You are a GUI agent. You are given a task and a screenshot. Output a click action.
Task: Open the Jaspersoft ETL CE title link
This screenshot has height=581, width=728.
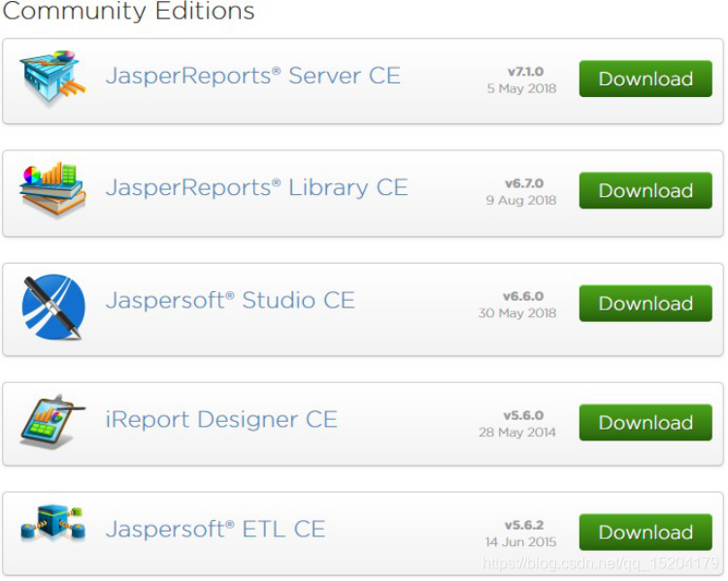tap(215, 530)
